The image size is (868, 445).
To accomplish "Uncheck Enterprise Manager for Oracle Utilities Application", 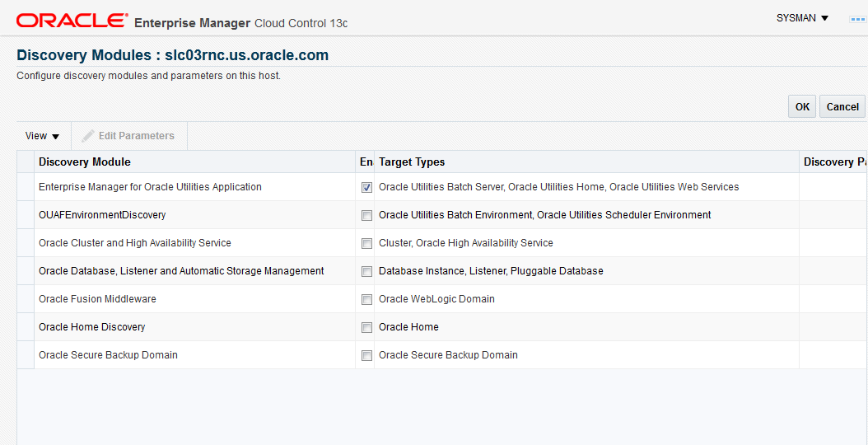I will tap(366, 188).
